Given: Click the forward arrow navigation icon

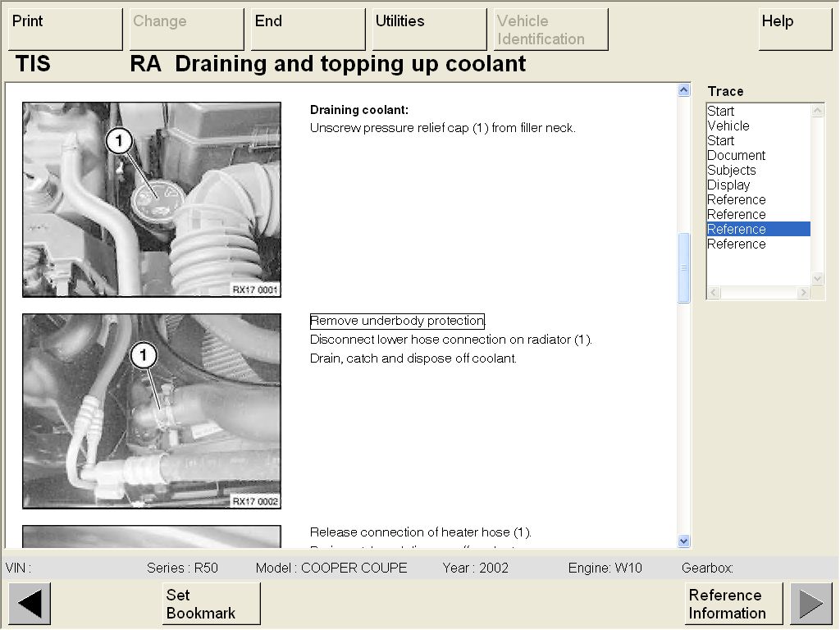Looking at the screenshot, I should (811, 604).
